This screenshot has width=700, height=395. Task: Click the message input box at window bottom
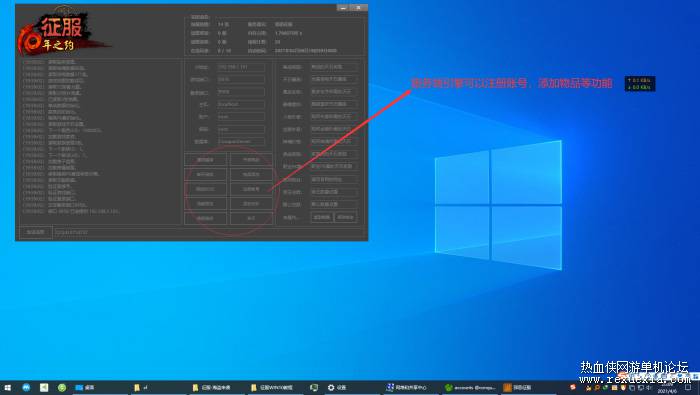pyautogui.click(x=209, y=233)
